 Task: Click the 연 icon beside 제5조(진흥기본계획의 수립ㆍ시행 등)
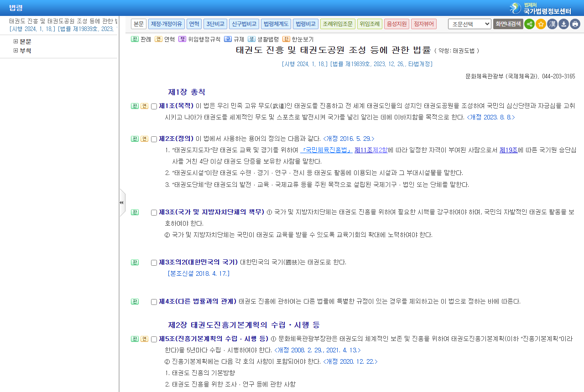coord(144,339)
